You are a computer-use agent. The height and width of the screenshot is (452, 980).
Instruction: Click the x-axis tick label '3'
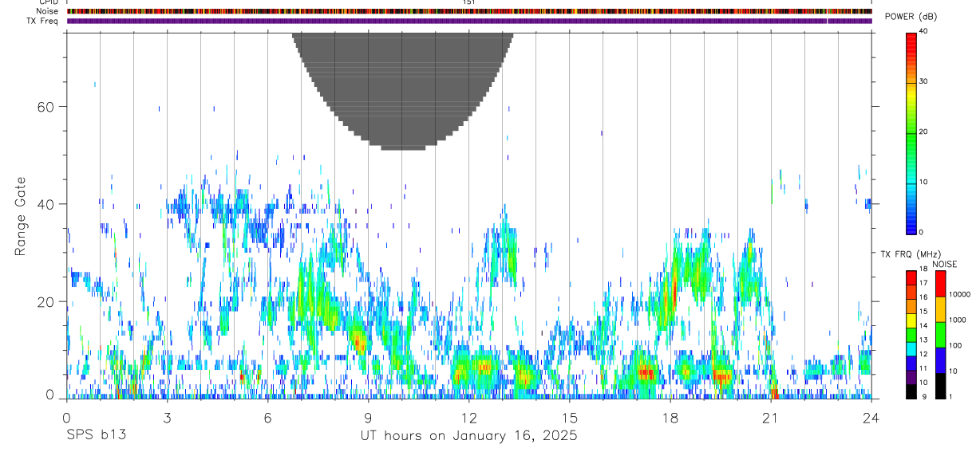[167, 418]
